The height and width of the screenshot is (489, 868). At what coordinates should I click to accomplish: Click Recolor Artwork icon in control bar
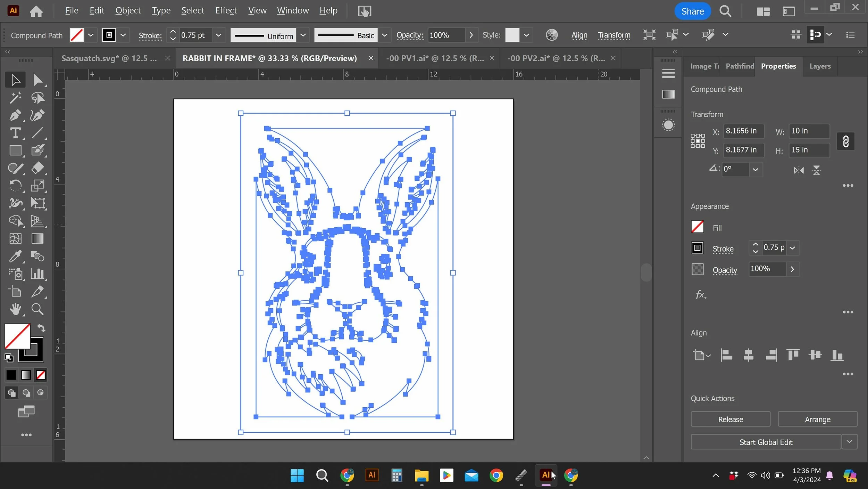click(x=551, y=35)
